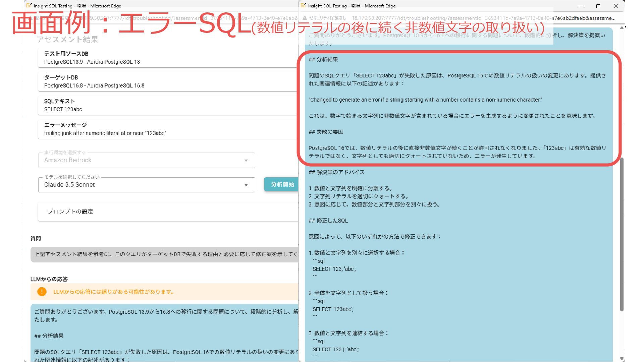Minimize the right Edge window
The image size is (644, 362).
(581, 6)
